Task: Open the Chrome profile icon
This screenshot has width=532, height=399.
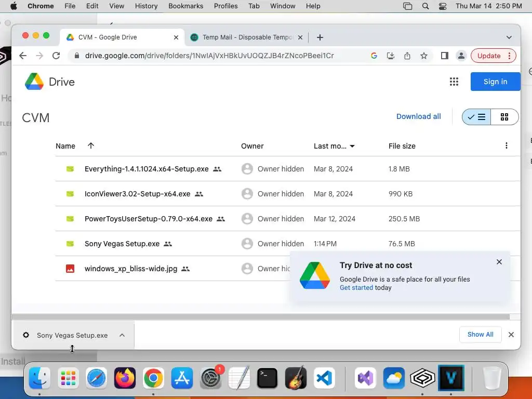Action: tap(461, 56)
